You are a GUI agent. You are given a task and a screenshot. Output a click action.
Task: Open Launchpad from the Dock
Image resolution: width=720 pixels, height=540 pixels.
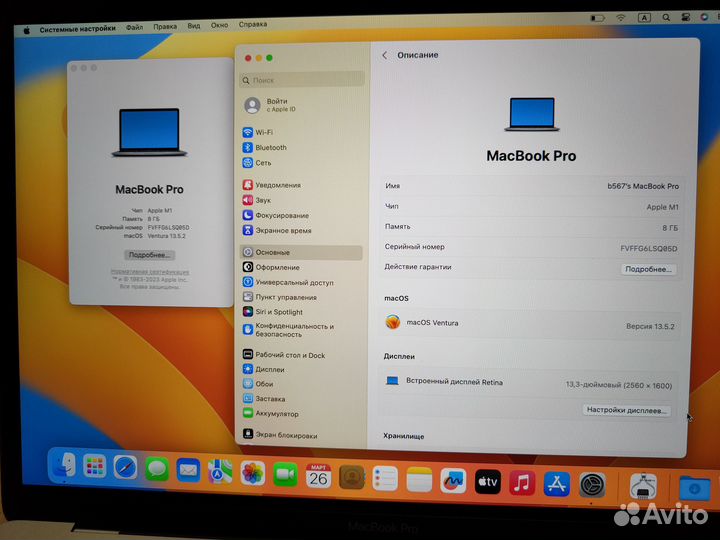pyautogui.click(x=95, y=467)
